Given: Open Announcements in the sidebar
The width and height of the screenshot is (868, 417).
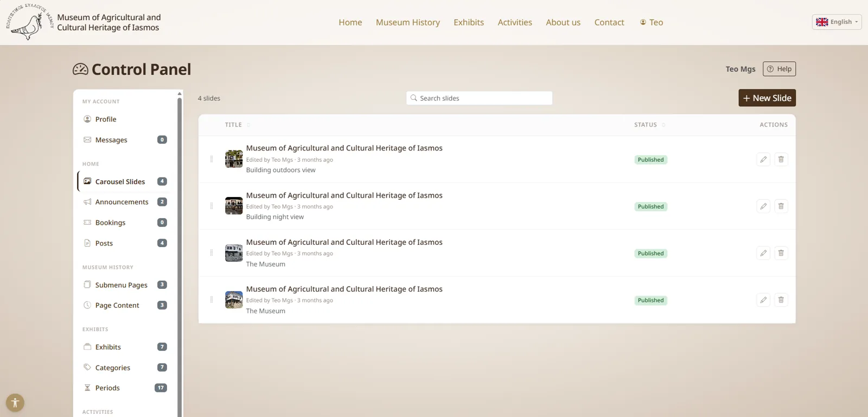Looking at the screenshot, I should (x=125, y=202).
